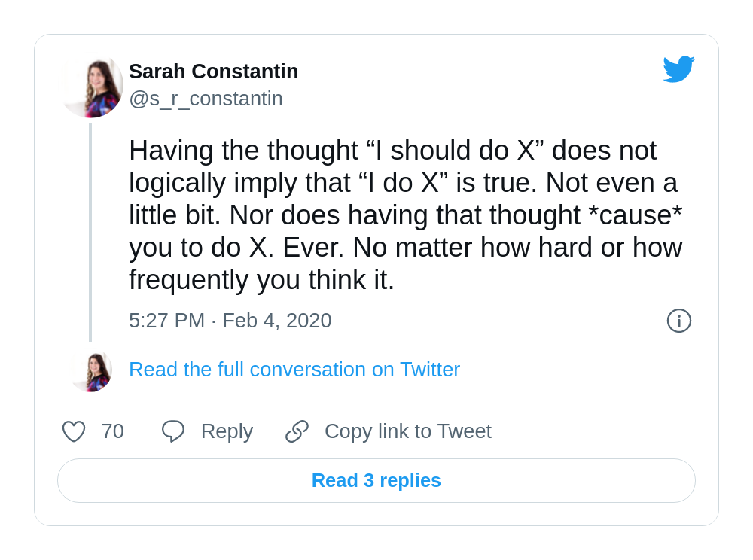This screenshot has height=560, width=753.
Task: Open the Read 3 replies button
Action: (x=376, y=480)
